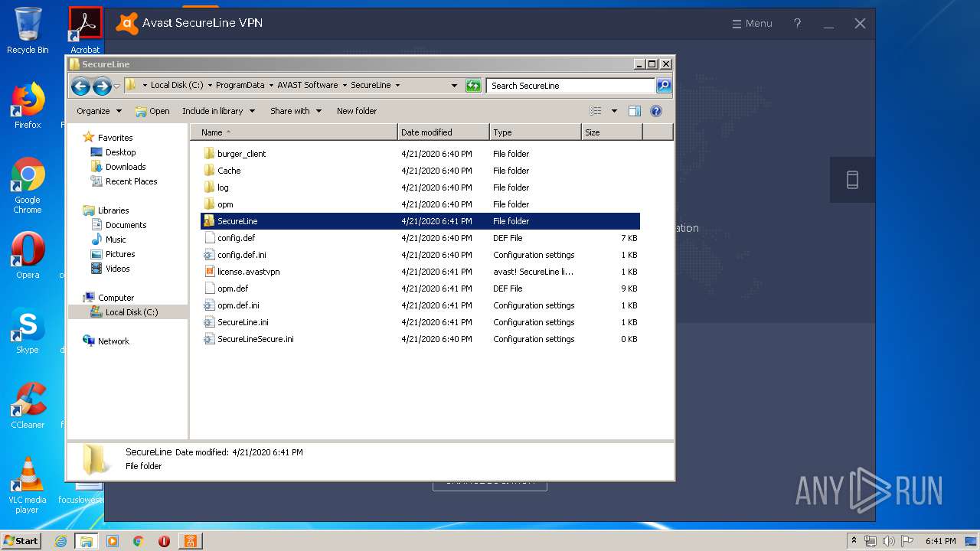The height and width of the screenshot is (551, 980).
Task: Sort by Size column header
Action: (x=612, y=132)
